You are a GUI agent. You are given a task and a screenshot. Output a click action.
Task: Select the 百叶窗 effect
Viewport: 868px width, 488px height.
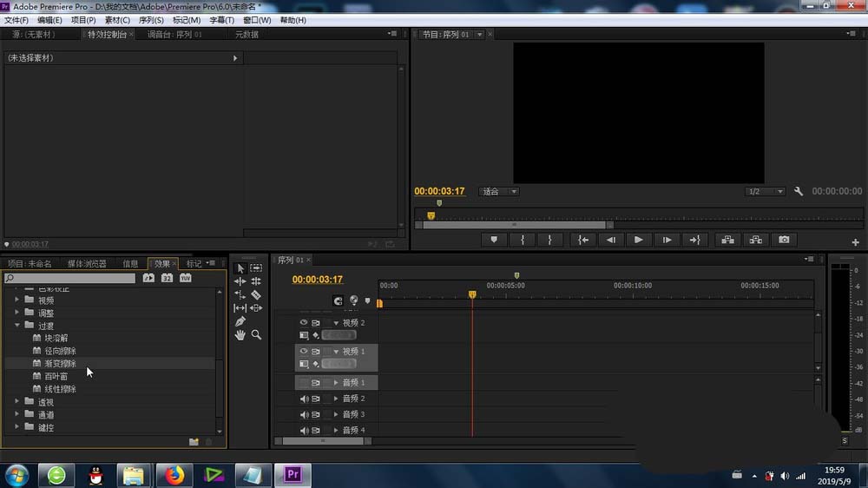55,376
